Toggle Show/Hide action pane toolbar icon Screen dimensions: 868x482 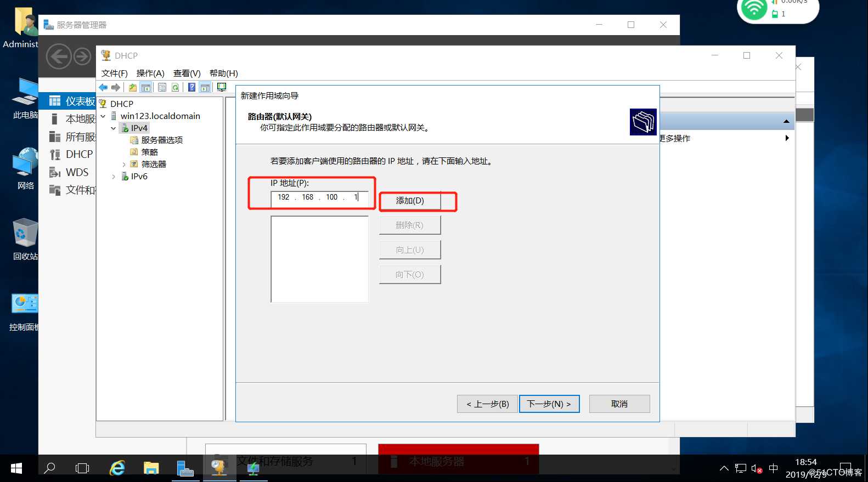point(205,87)
